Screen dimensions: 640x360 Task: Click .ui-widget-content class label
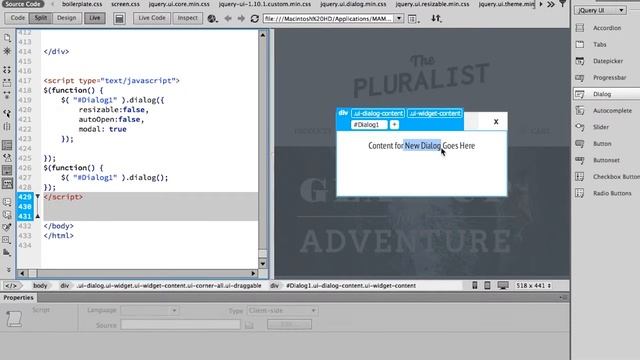pos(434,113)
